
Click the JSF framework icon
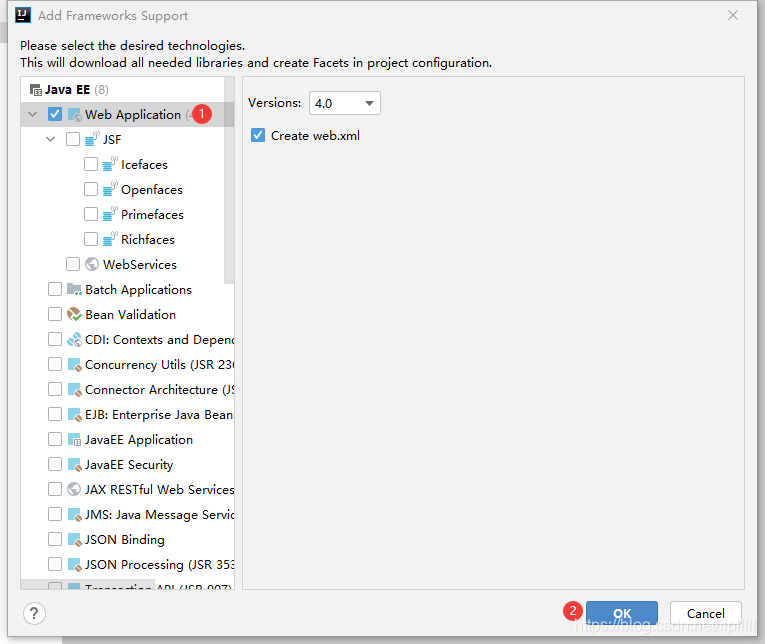[x=92, y=139]
